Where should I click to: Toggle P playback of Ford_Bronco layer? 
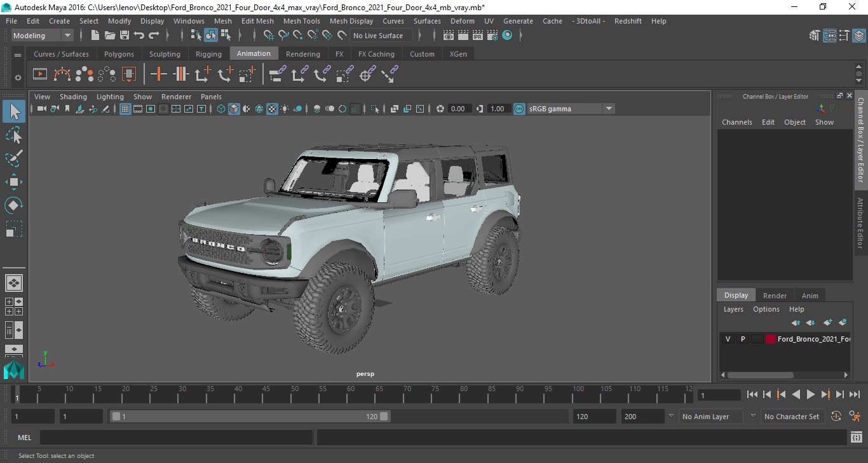(742, 339)
